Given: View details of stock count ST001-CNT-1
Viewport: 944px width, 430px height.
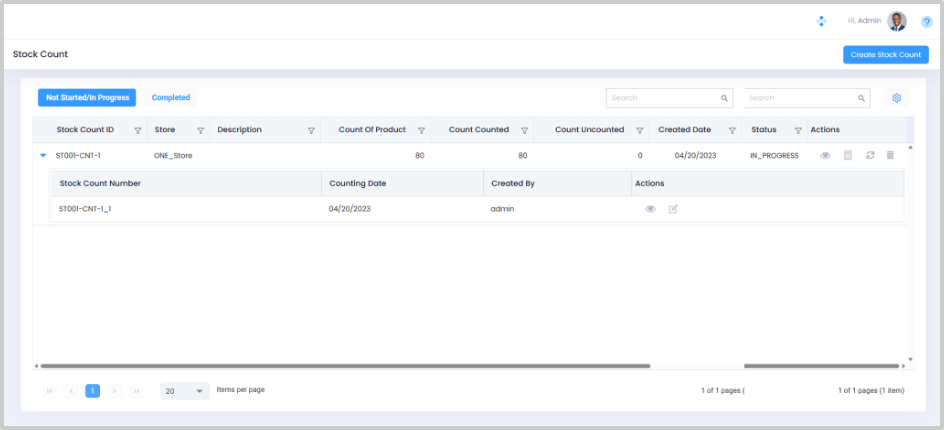Looking at the screenshot, I should point(825,156).
